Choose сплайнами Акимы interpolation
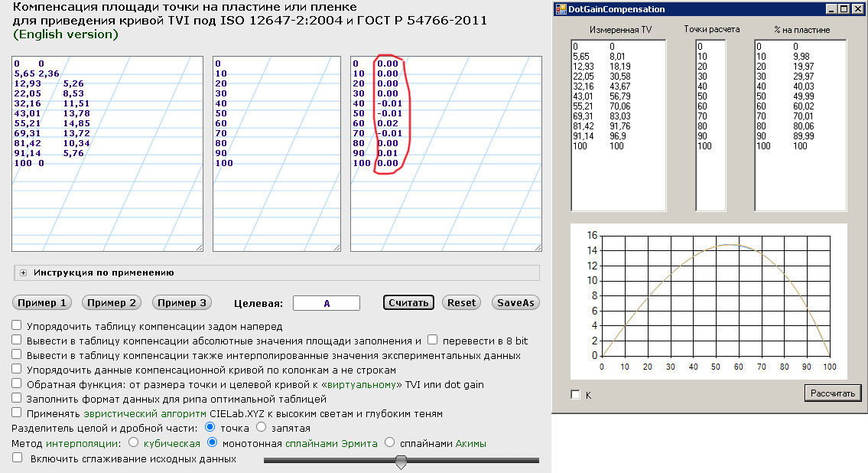The height and width of the screenshot is (473, 868). tap(390, 442)
